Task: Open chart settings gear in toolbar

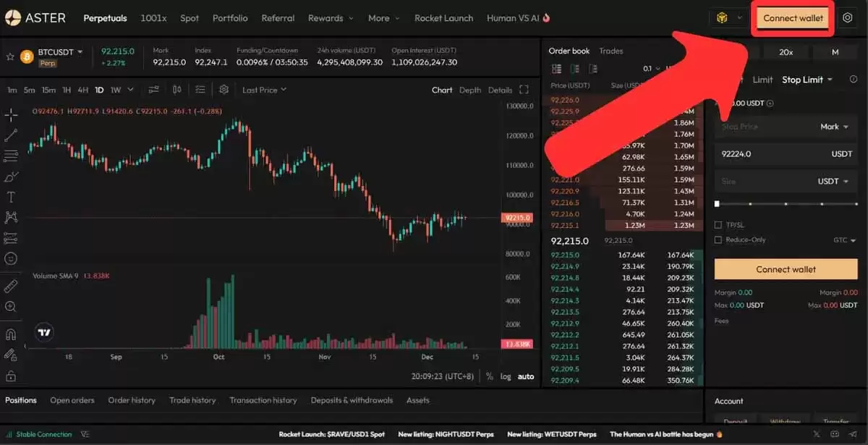Action: (224, 90)
